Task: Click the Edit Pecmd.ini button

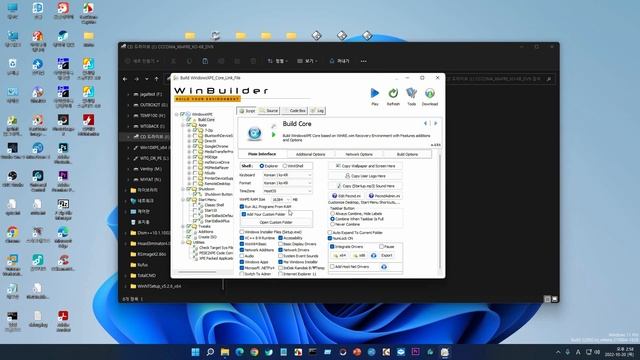Action: click(347, 196)
